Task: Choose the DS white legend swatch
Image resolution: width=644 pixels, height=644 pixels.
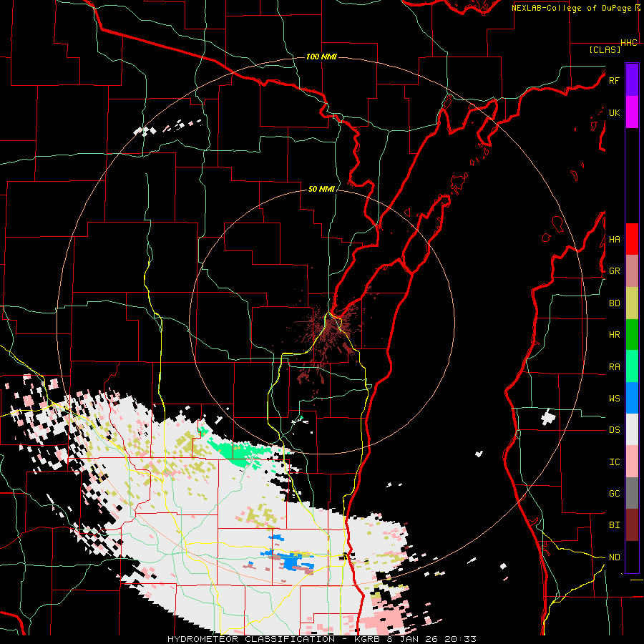Action: click(632, 429)
